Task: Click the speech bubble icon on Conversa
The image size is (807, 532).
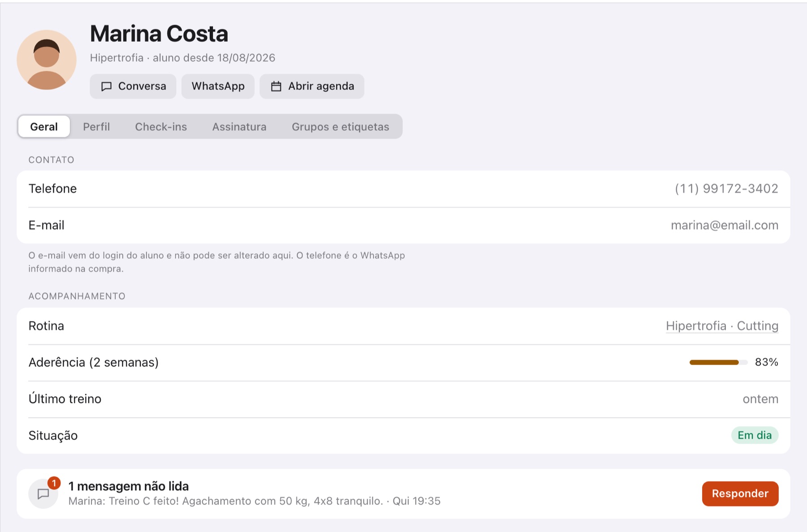Action: pyautogui.click(x=106, y=87)
